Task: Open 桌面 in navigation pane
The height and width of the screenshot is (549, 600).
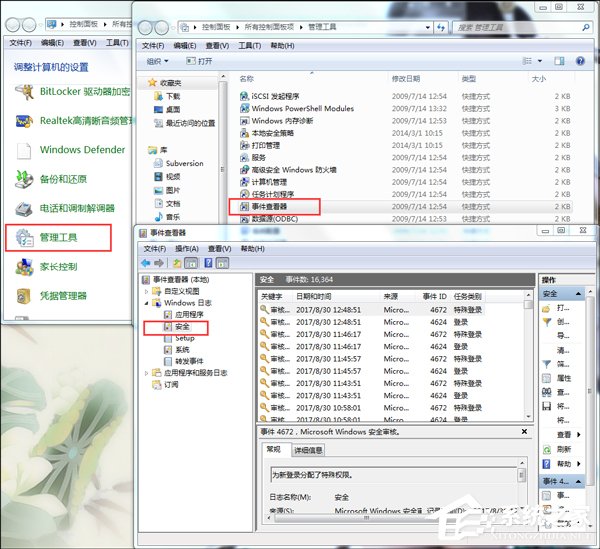Action: [x=167, y=109]
